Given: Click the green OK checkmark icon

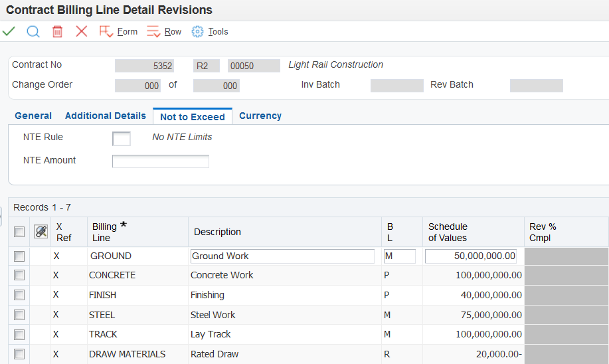Looking at the screenshot, I should click(9, 31).
